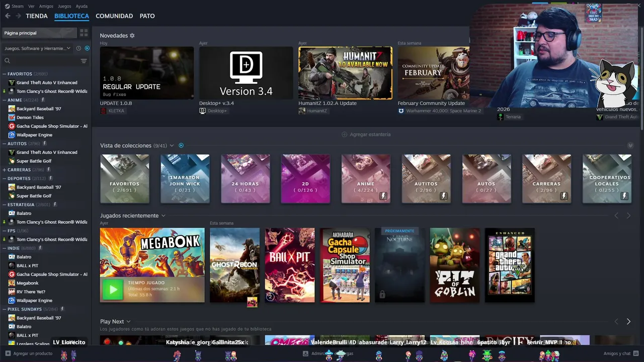Click the recent activity clock icon

[x=78, y=48]
